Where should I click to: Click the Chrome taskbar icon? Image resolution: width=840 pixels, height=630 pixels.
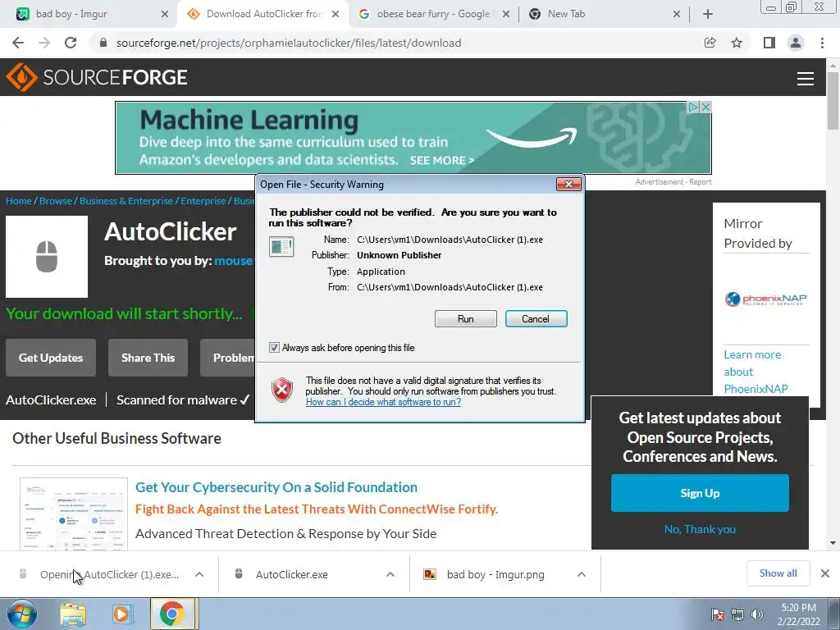click(171, 614)
